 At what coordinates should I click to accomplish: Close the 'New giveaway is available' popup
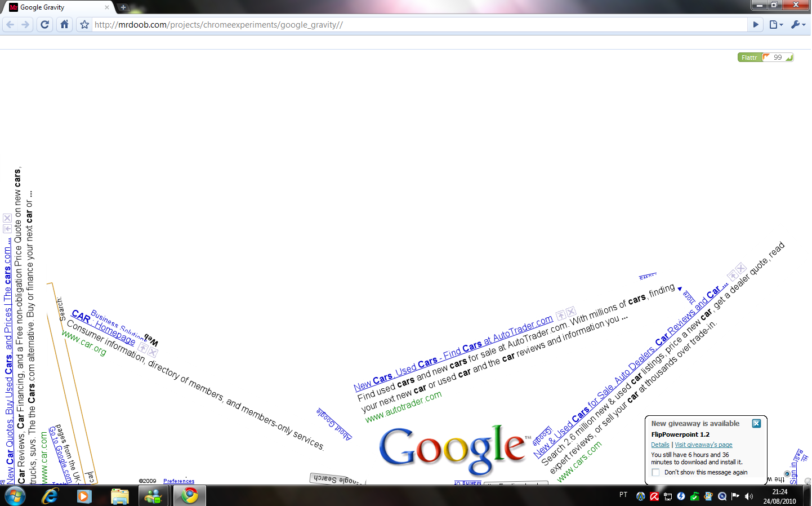756,423
